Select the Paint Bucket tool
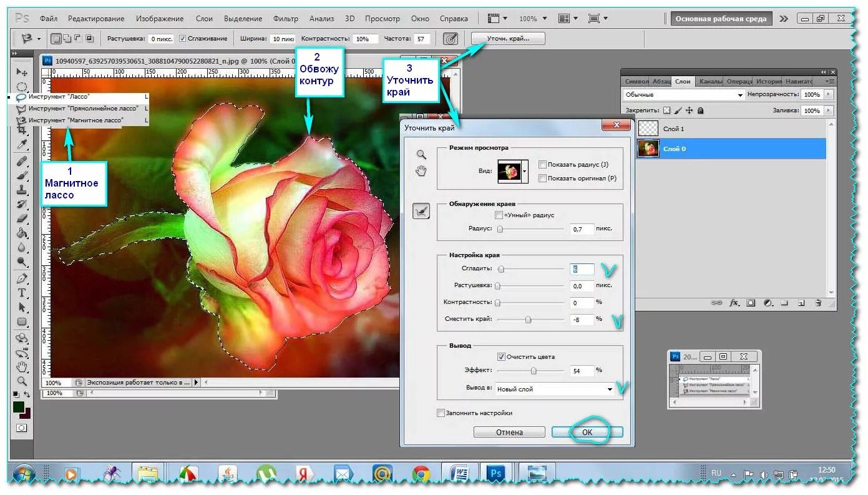Viewport: 868px width, 495px height. coord(22,233)
